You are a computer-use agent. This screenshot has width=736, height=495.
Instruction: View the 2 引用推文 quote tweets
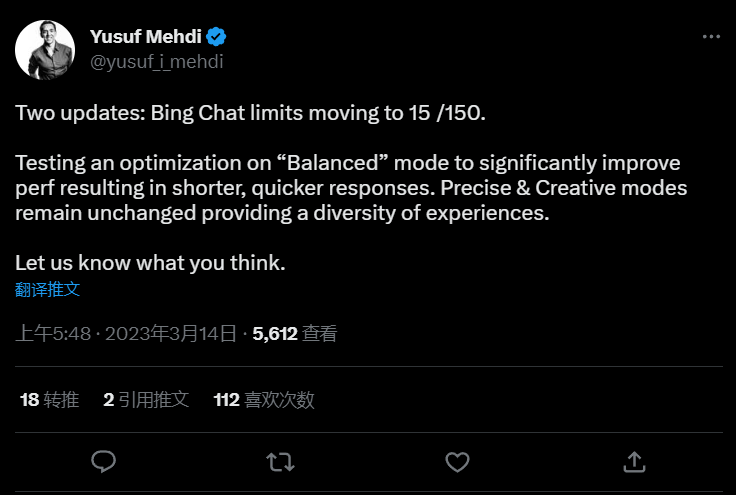pyautogui.click(x=146, y=400)
